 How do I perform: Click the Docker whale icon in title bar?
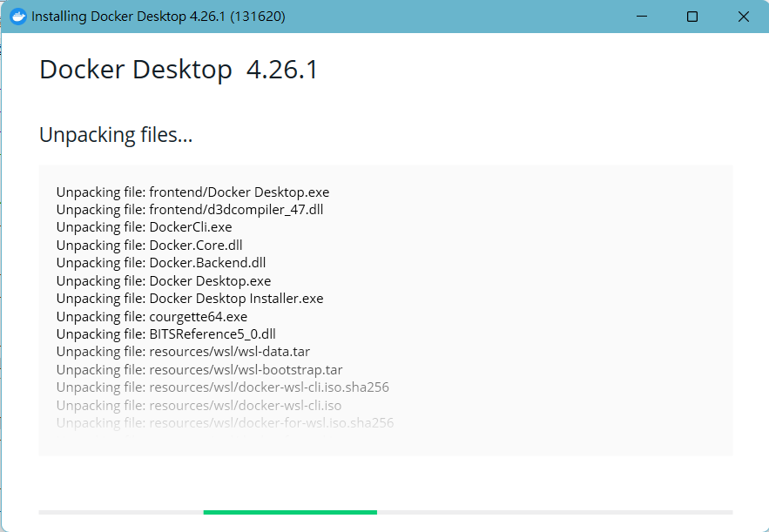click(x=17, y=17)
